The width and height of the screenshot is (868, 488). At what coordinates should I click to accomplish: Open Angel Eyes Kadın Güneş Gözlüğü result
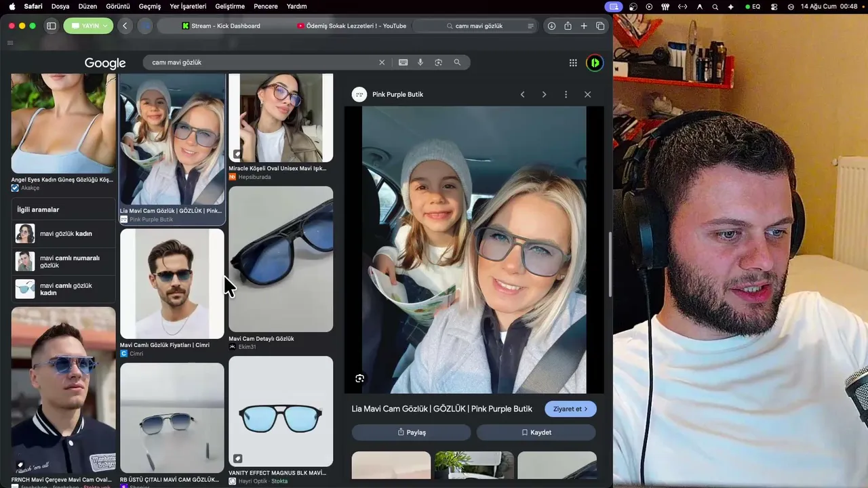tap(63, 133)
